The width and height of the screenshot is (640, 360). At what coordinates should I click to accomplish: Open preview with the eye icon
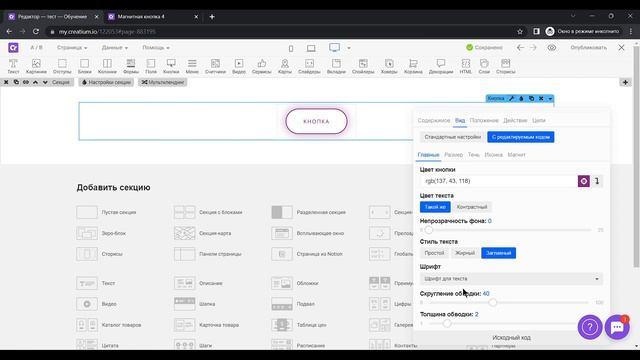point(551,48)
